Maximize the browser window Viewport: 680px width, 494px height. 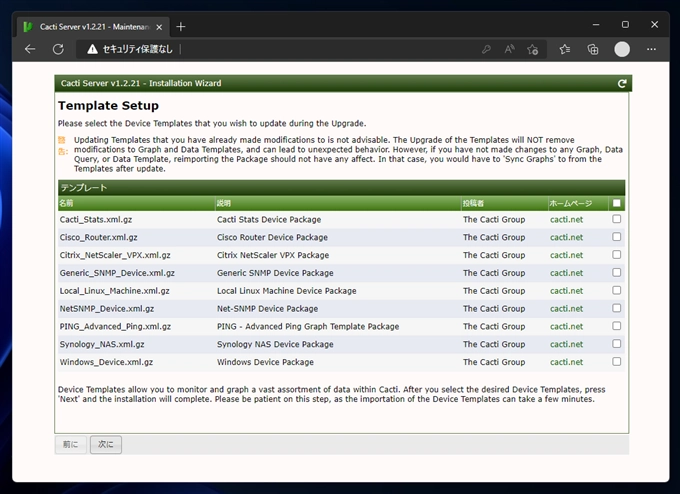click(x=625, y=25)
